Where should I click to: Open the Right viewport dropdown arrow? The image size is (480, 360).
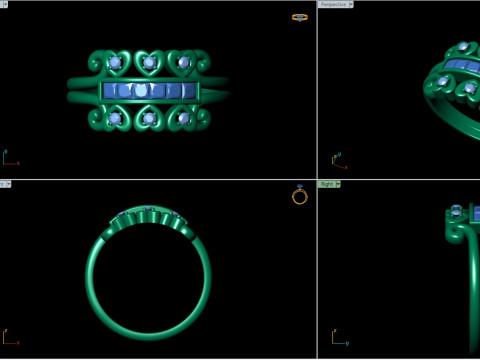click(x=338, y=184)
